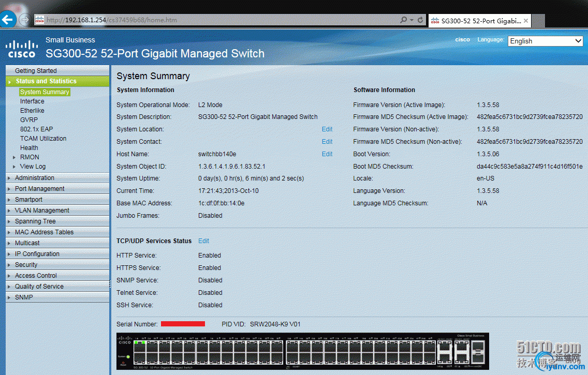Expand the Security menu
The height and width of the screenshot is (375, 588).
pos(57,264)
